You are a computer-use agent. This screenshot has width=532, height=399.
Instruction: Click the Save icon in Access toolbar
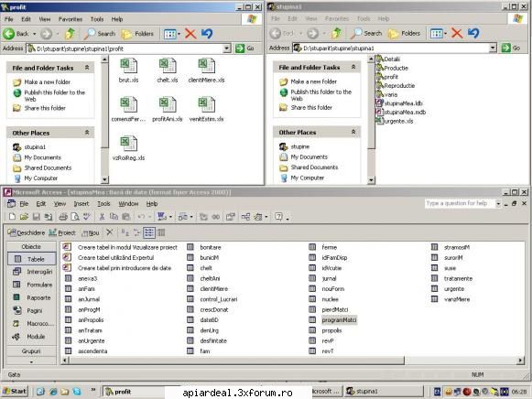pyautogui.click(x=36, y=217)
